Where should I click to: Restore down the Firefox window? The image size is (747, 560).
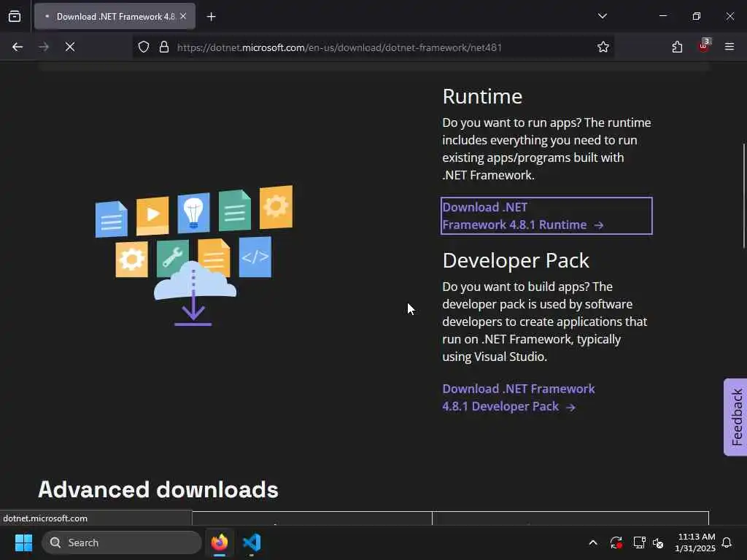click(697, 16)
